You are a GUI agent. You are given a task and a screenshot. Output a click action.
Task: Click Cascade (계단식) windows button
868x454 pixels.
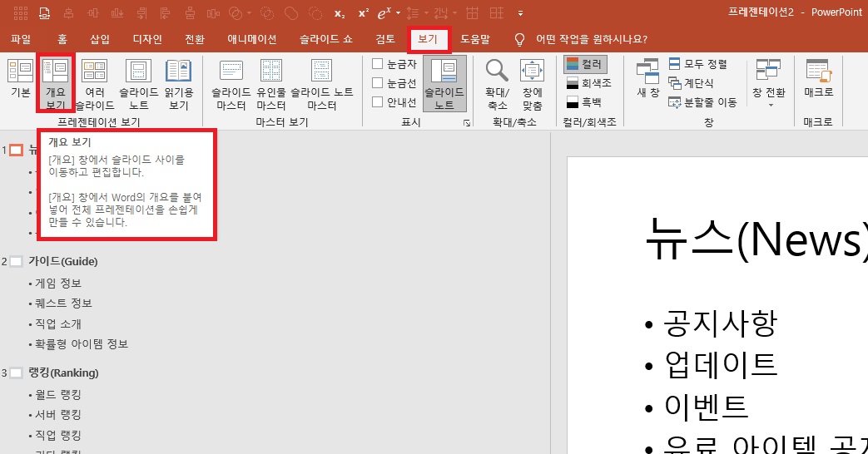point(691,83)
